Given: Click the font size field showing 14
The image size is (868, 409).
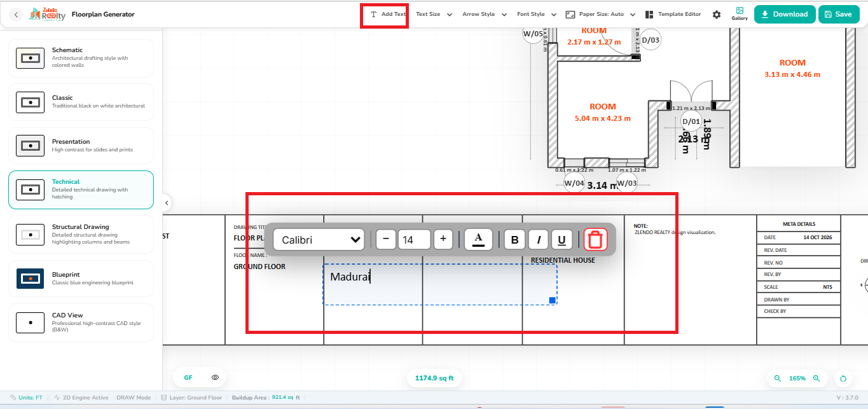Looking at the screenshot, I should pos(414,240).
